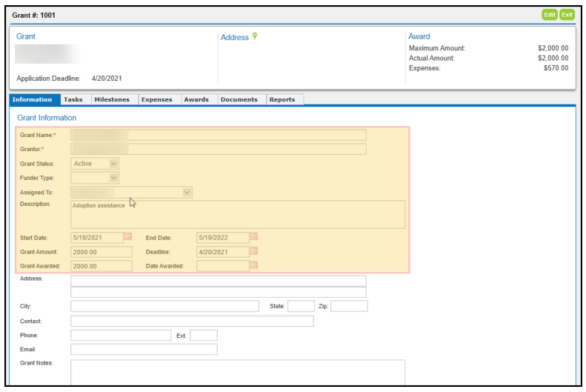Click the Grant Notes text area

point(238,373)
